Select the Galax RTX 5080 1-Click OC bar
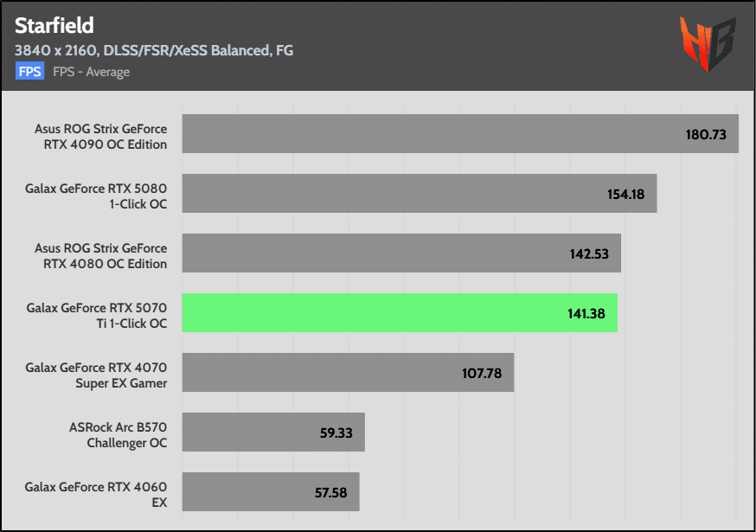This screenshot has height=532, width=756. coord(420,194)
